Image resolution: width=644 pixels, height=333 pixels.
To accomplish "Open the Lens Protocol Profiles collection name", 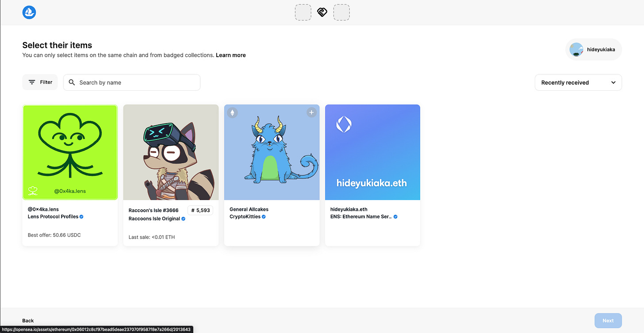I will tap(53, 217).
